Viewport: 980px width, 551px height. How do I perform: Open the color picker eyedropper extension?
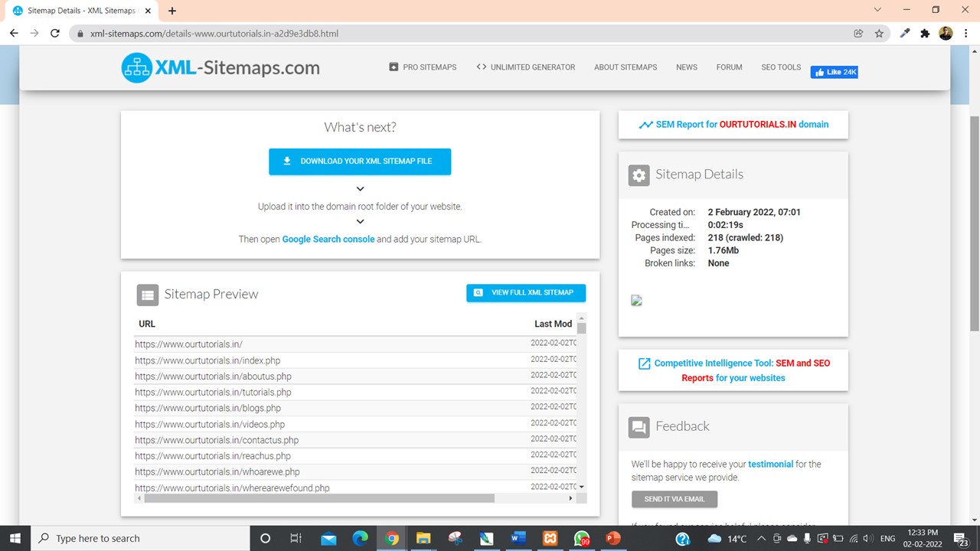(905, 34)
